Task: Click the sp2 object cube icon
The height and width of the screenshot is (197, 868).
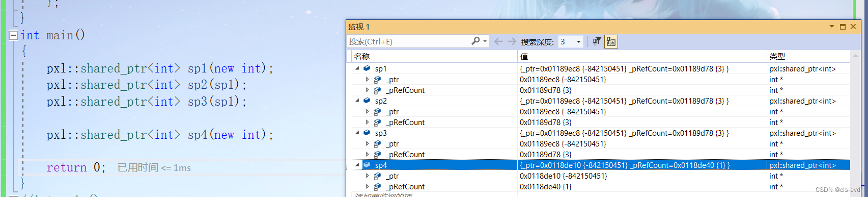Action: 367,101
